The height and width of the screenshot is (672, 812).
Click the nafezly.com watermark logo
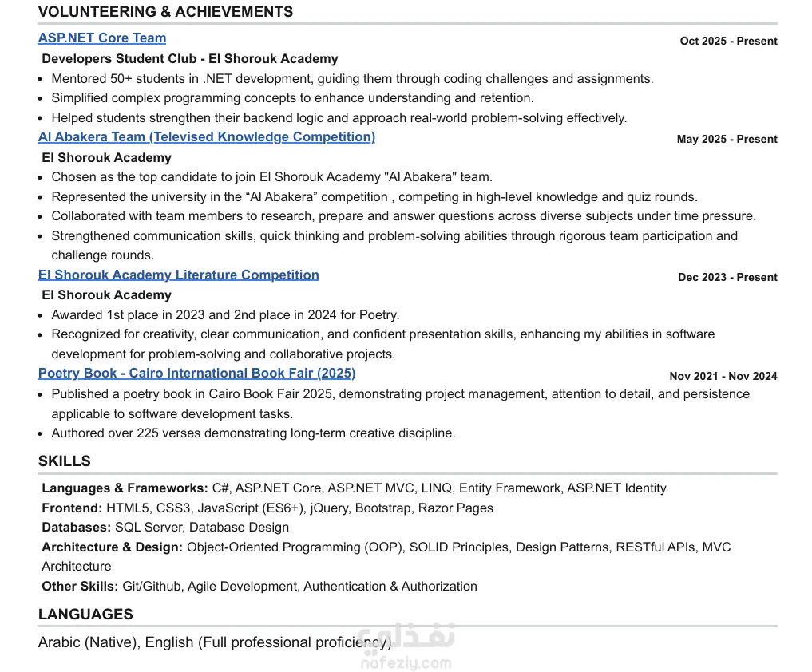(406, 646)
